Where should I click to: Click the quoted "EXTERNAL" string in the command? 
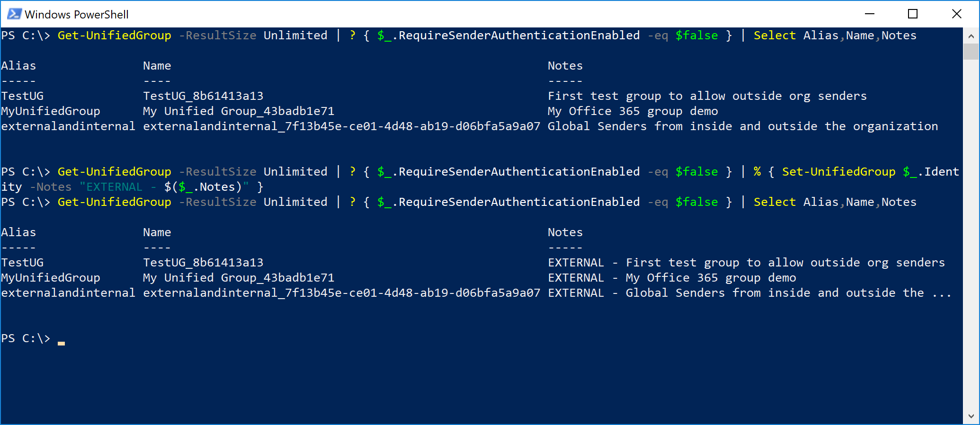[x=115, y=187]
